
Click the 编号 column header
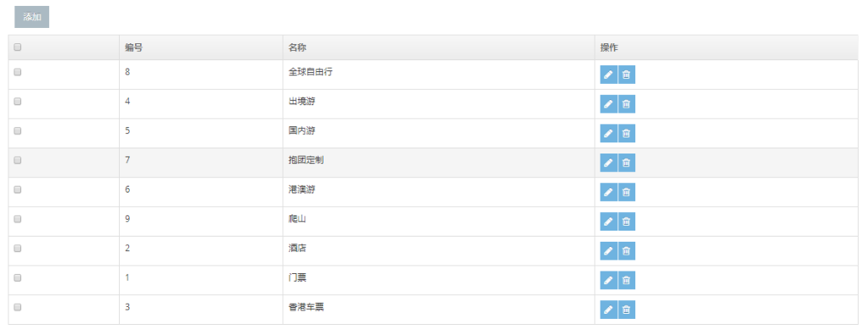pyautogui.click(x=134, y=47)
